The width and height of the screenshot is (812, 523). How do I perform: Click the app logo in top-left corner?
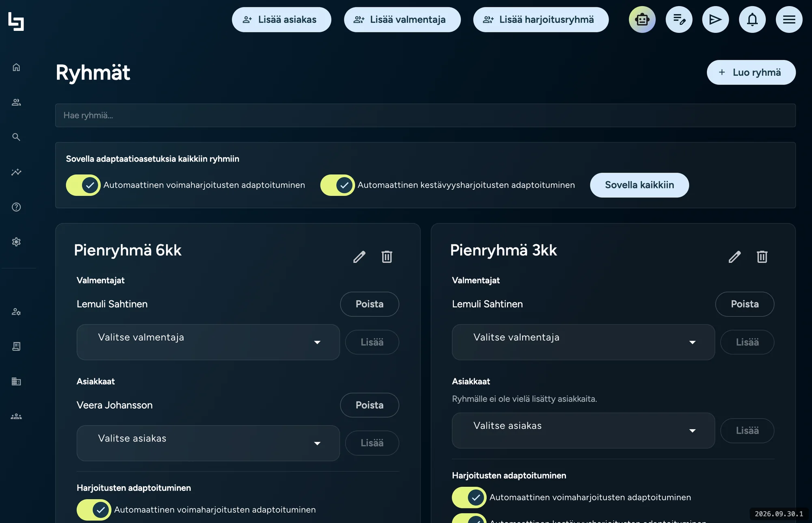tap(16, 21)
